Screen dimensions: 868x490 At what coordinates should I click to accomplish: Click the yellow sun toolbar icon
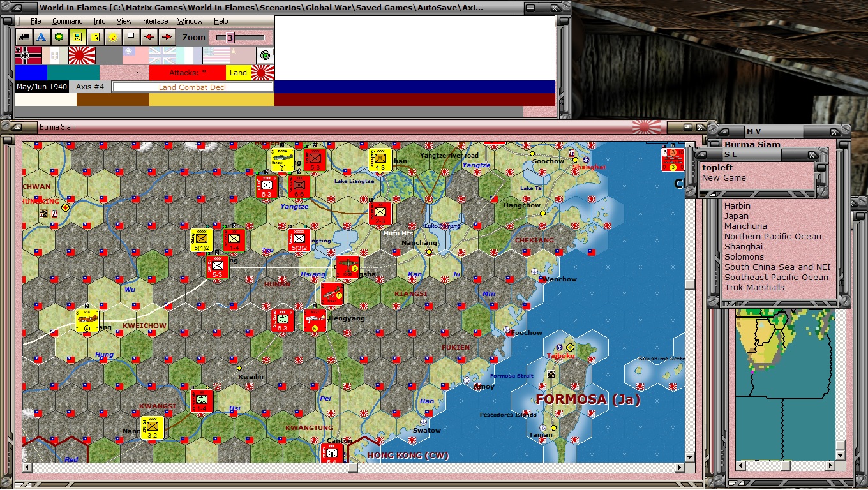(x=113, y=37)
